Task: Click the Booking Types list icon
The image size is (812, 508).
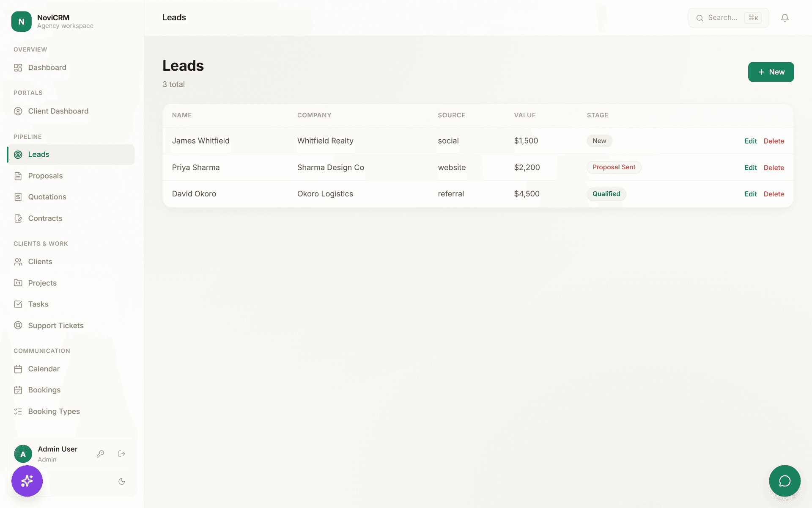Action: 18,411
